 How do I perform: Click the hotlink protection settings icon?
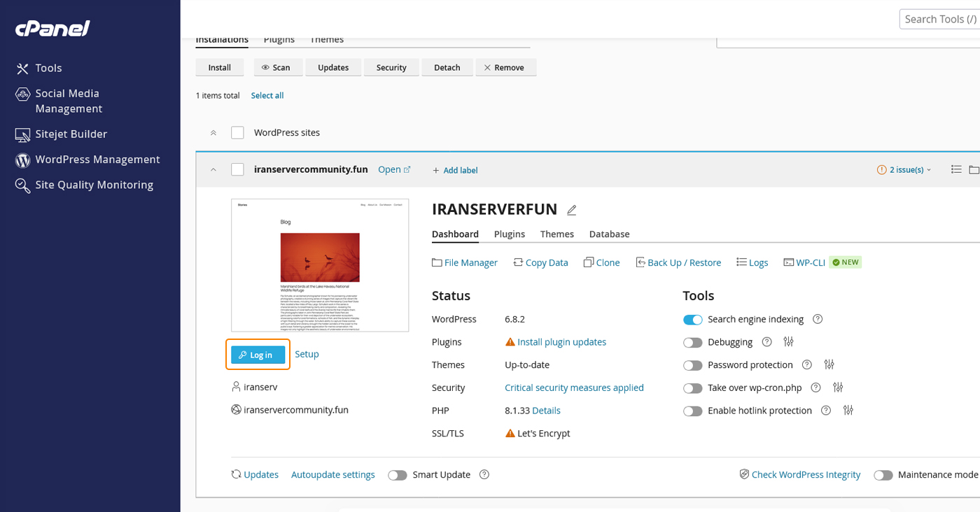pyautogui.click(x=848, y=411)
